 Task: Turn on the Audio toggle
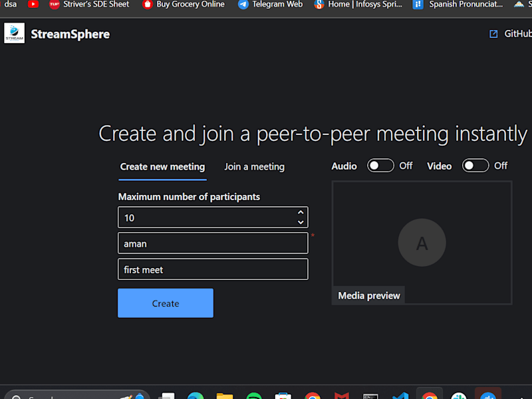pyautogui.click(x=380, y=166)
